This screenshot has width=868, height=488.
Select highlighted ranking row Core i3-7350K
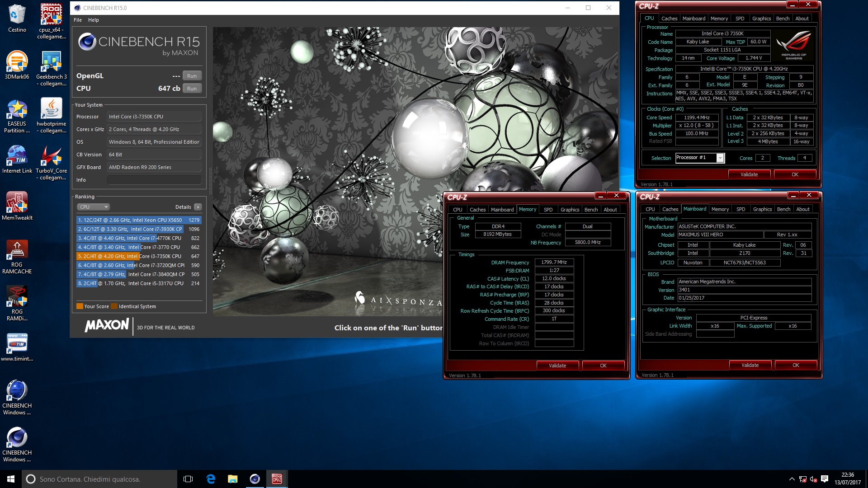pyautogui.click(x=139, y=256)
